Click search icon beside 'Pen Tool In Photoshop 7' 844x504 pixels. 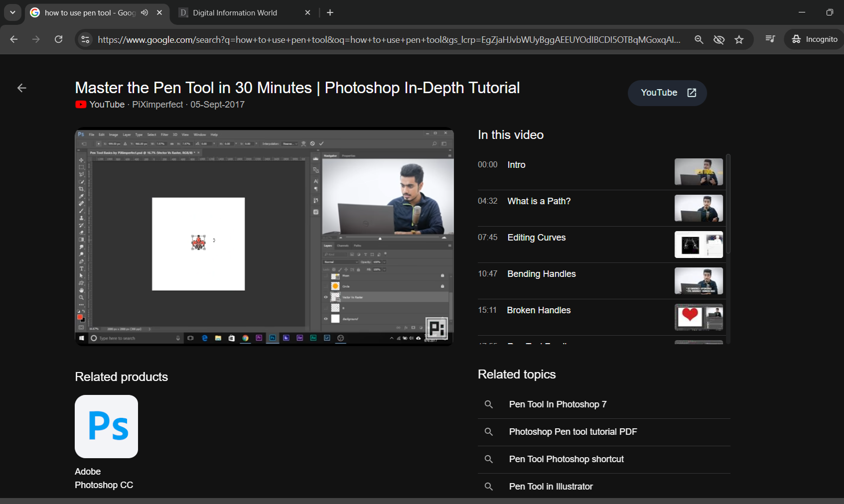click(489, 404)
